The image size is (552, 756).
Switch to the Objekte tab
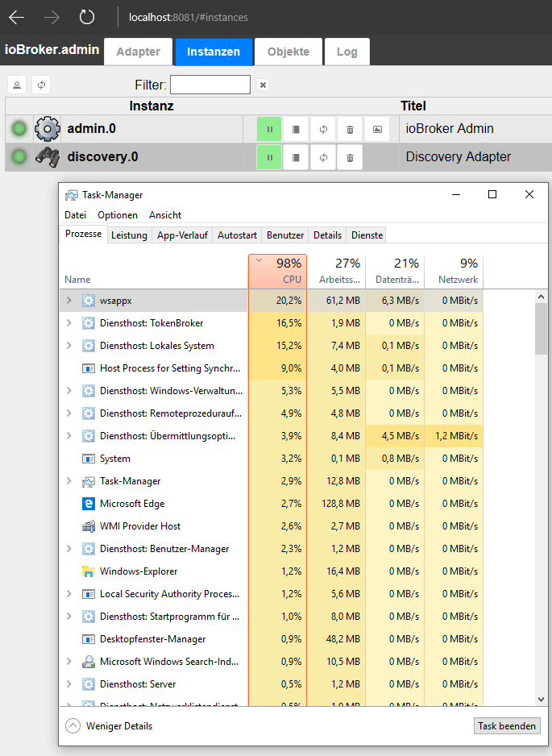tap(288, 52)
